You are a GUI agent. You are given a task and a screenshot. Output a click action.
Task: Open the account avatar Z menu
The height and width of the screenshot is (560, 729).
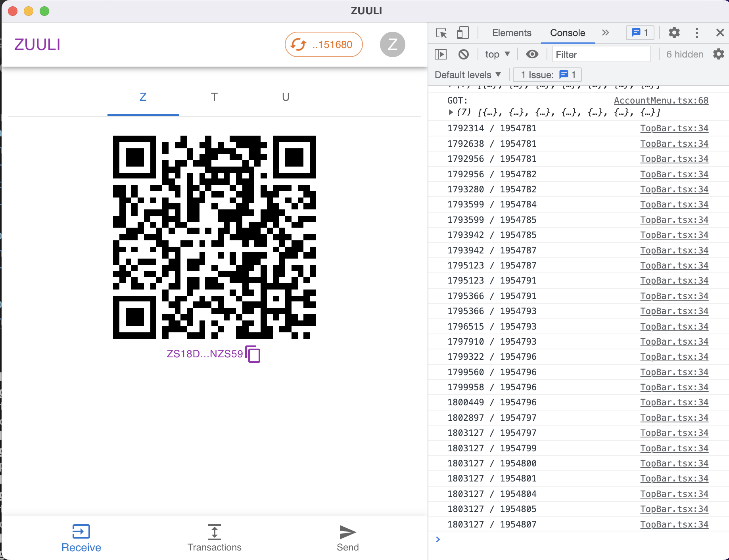click(x=392, y=44)
